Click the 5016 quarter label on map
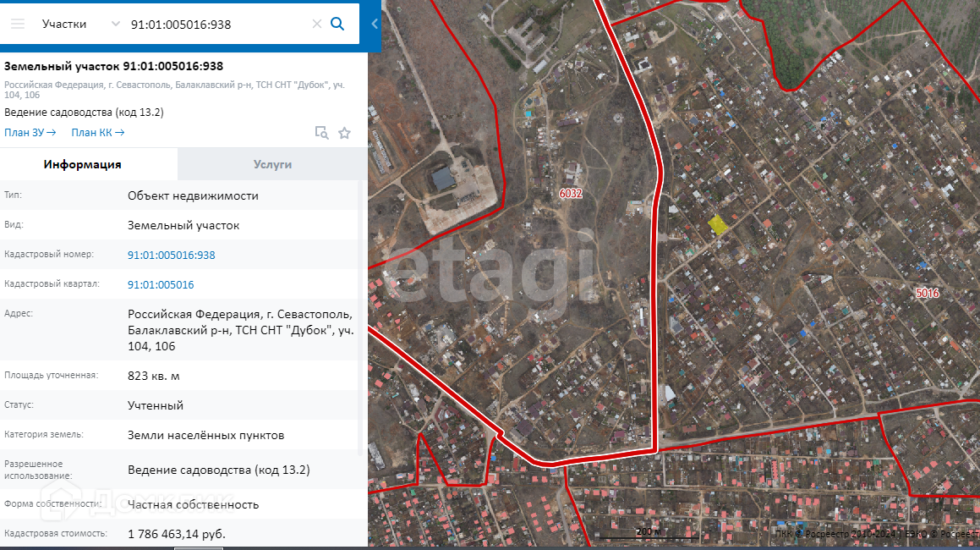Viewport: 980px width, 550px height. pos(927,293)
